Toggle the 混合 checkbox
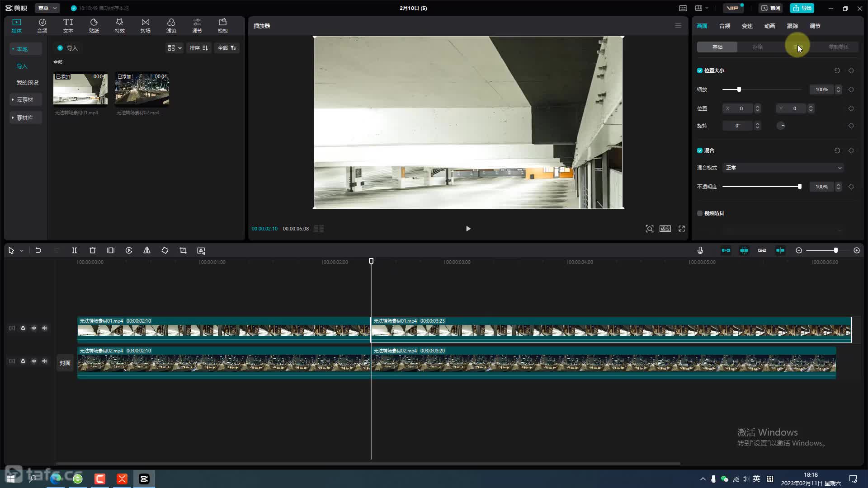Viewport: 868px width, 488px height. (x=700, y=150)
